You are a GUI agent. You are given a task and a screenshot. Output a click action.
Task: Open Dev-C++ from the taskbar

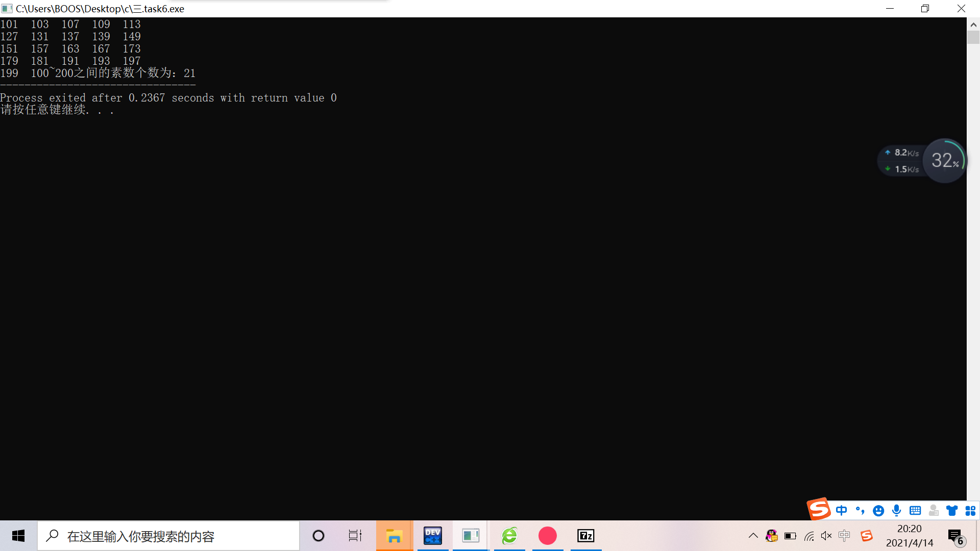coord(432,536)
